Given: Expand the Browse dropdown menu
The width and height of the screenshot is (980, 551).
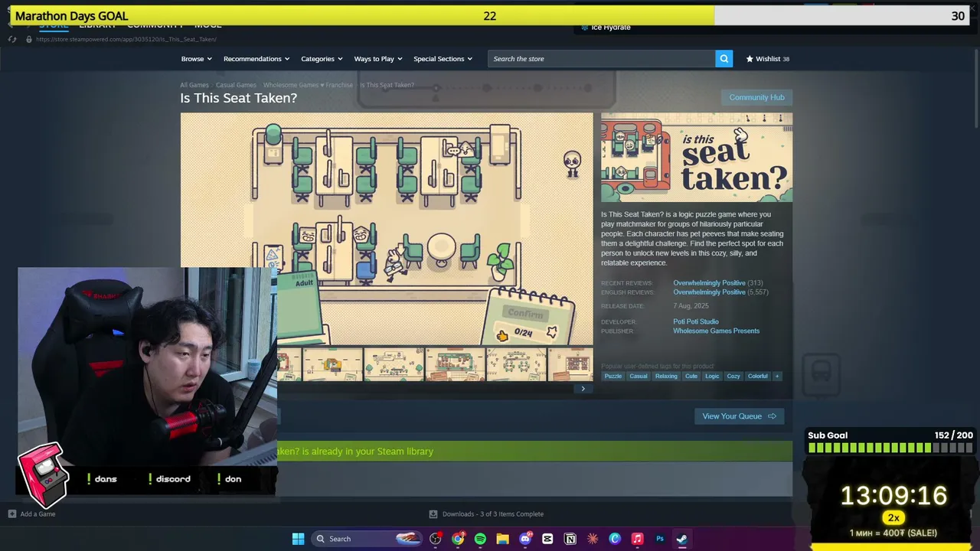Looking at the screenshot, I should click(197, 59).
